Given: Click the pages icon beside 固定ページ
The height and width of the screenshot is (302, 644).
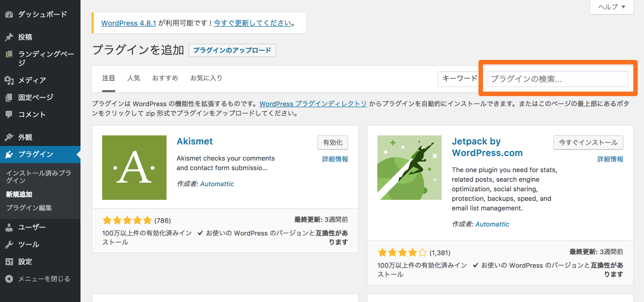Looking at the screenshot, I should pos(9,97).
